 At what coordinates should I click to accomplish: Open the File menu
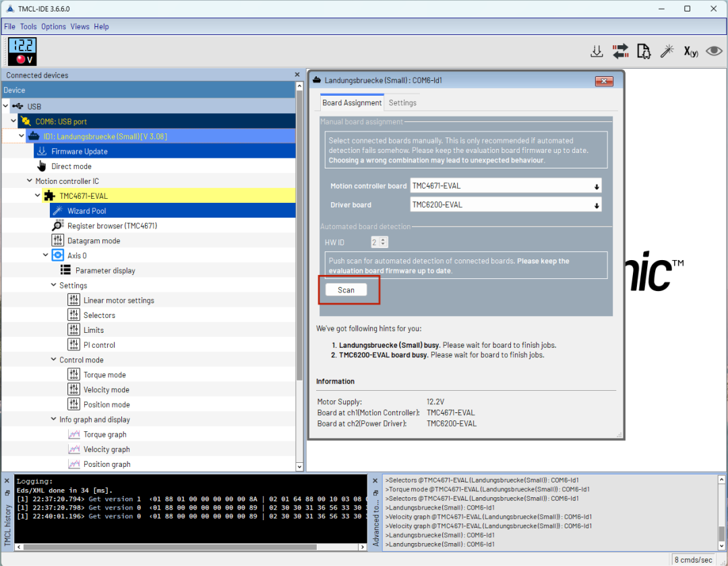click(9, 26)
